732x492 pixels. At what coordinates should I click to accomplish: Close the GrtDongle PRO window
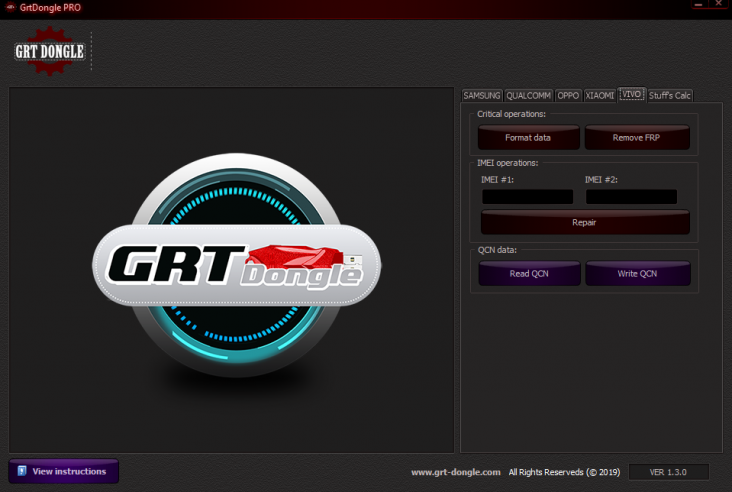(719, 4)
